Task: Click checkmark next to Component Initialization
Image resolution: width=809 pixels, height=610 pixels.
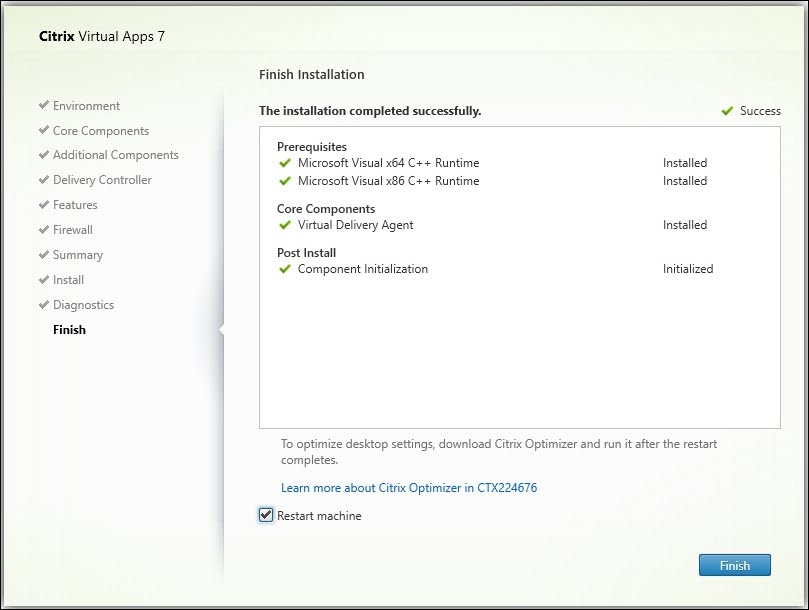Action: (286, 269)
